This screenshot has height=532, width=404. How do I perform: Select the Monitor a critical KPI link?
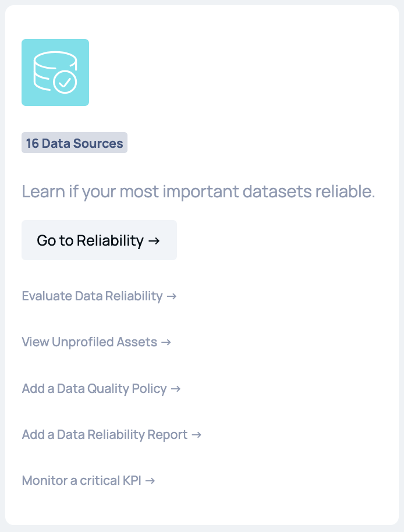(x=88, y=481)
